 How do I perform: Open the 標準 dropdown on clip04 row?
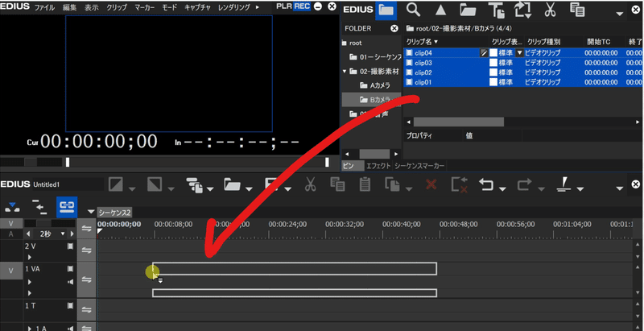pyautogui.click(x=519, y=52)
